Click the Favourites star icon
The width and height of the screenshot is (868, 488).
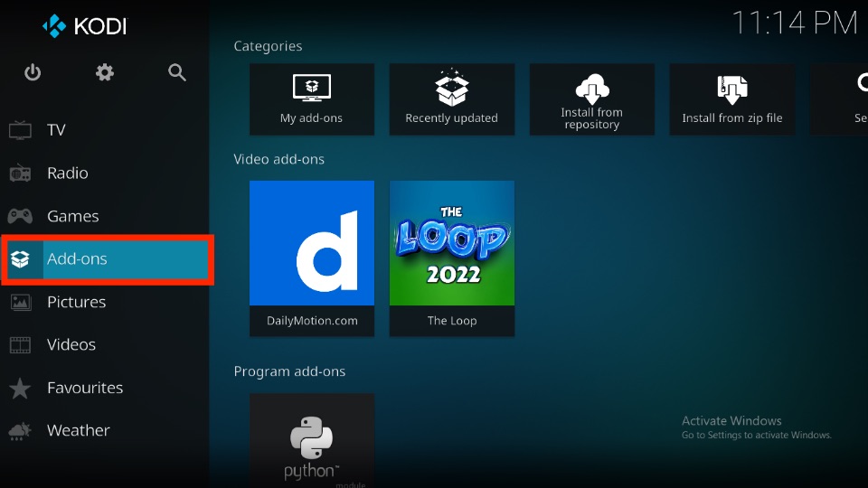21,388
